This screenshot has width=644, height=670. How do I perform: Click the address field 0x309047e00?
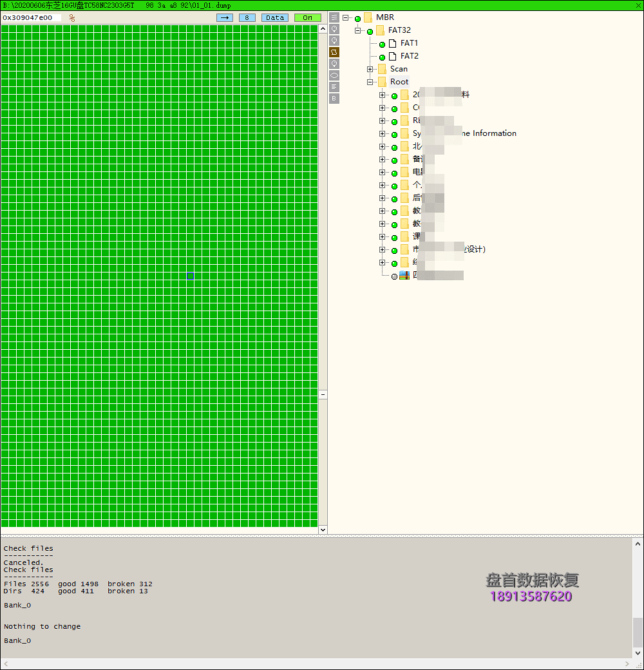point(32,17)
